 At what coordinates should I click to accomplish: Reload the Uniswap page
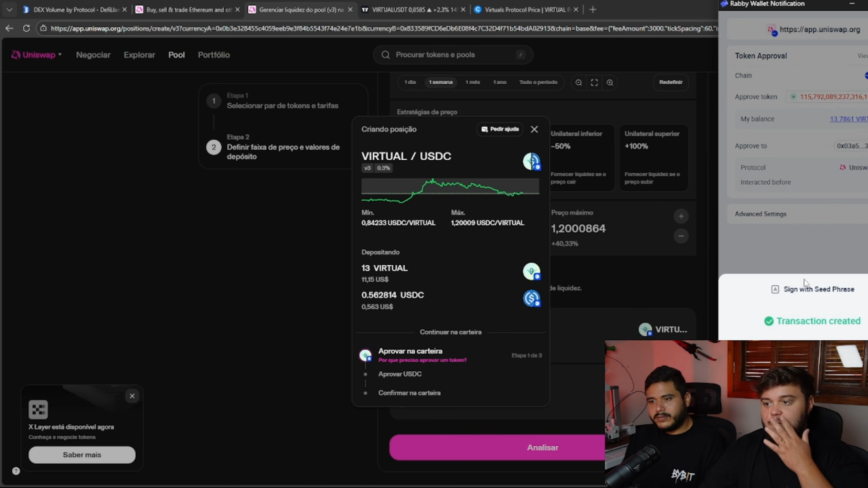26,28
